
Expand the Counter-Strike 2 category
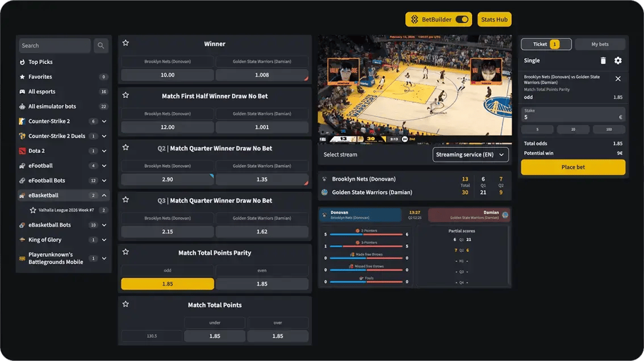pyautogui.click(x=104, y=121)
